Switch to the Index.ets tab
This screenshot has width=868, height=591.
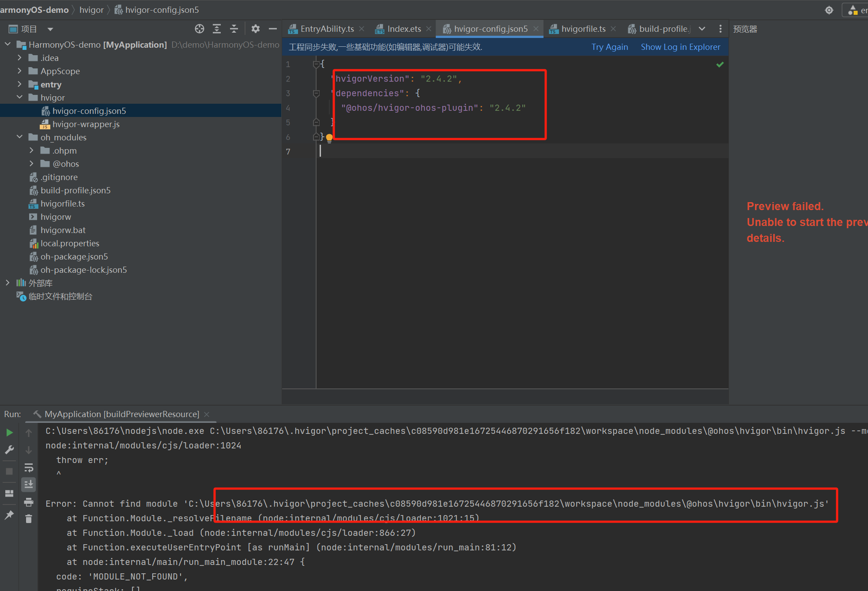[404, 29]
